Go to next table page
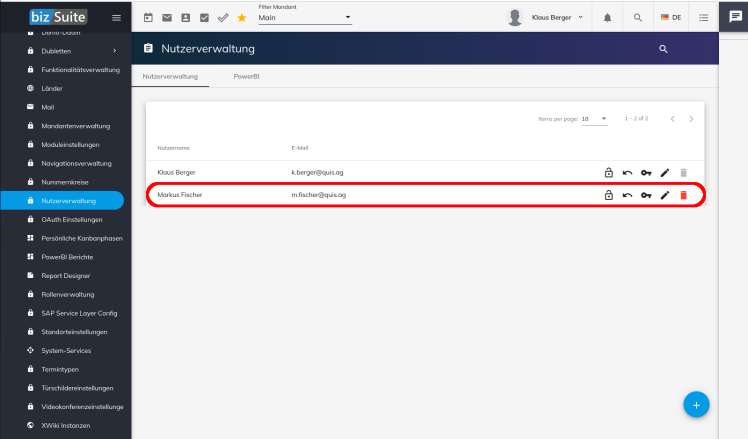The width and height of the screenshot is (748, 439). coord(691,119)
